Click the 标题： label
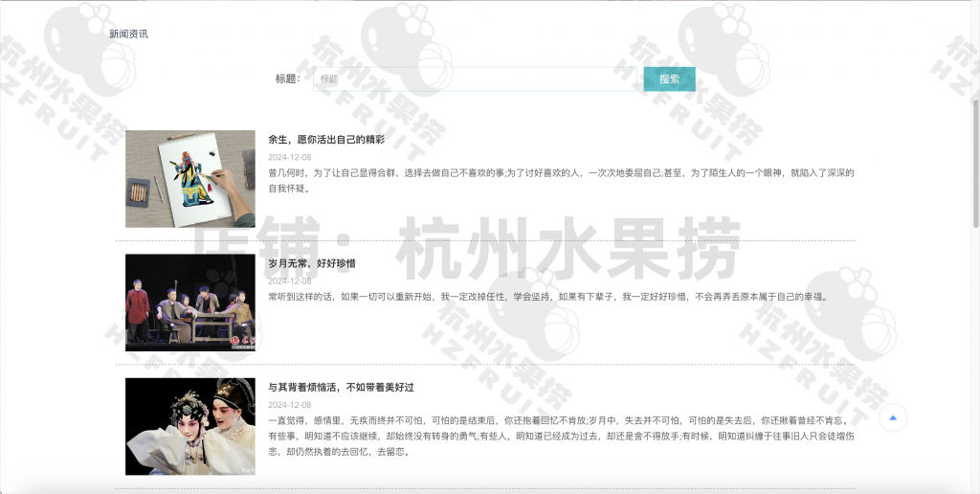Screen dimensions: 980x494 click(x=288, y=79)
